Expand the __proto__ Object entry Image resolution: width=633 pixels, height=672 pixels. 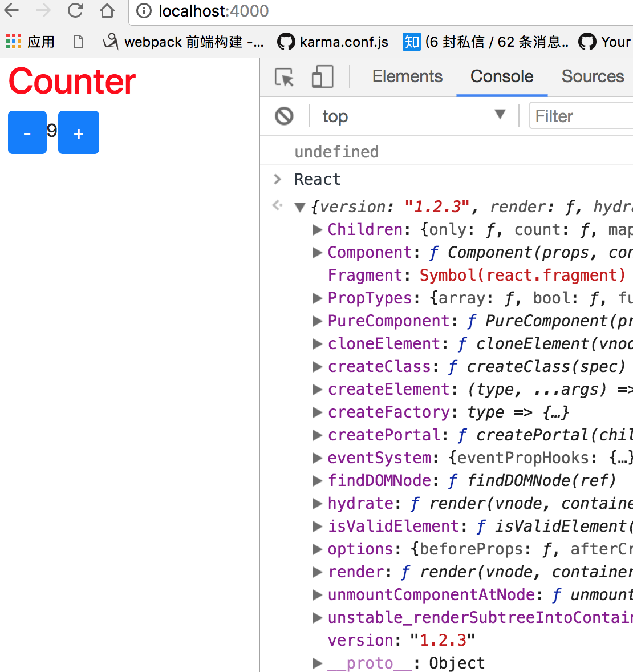(x=317, y=663)
